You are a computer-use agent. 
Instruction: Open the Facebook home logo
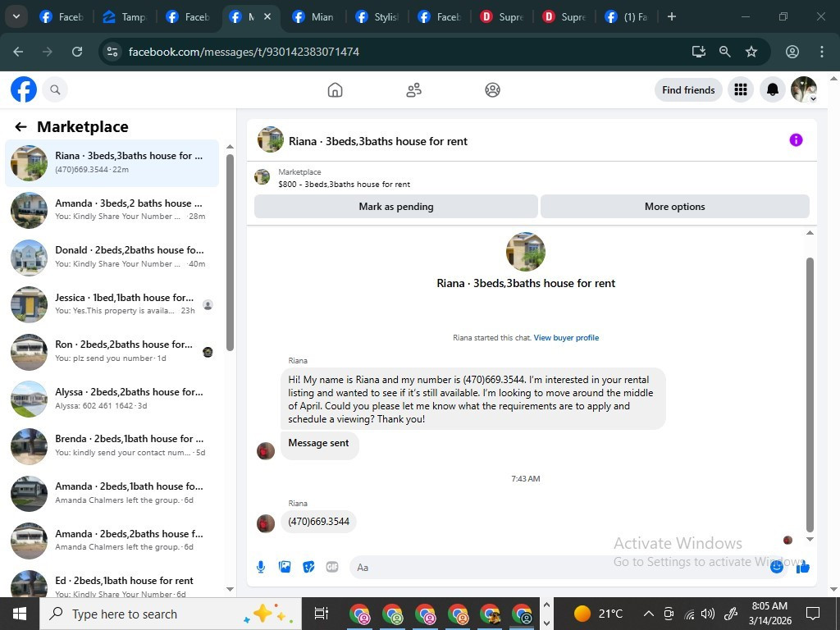click(24, 89)
